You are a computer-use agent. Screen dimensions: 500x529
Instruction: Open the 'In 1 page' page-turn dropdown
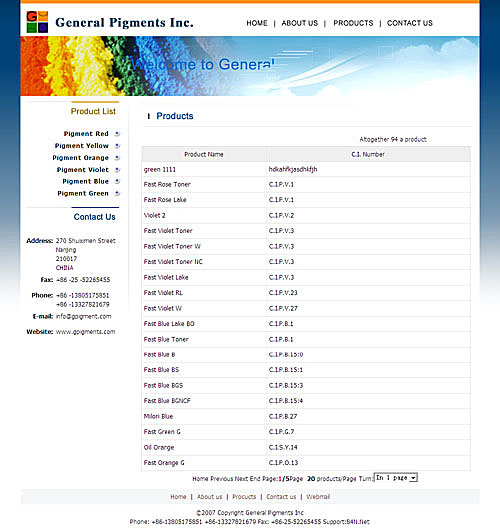coord(396,478)
